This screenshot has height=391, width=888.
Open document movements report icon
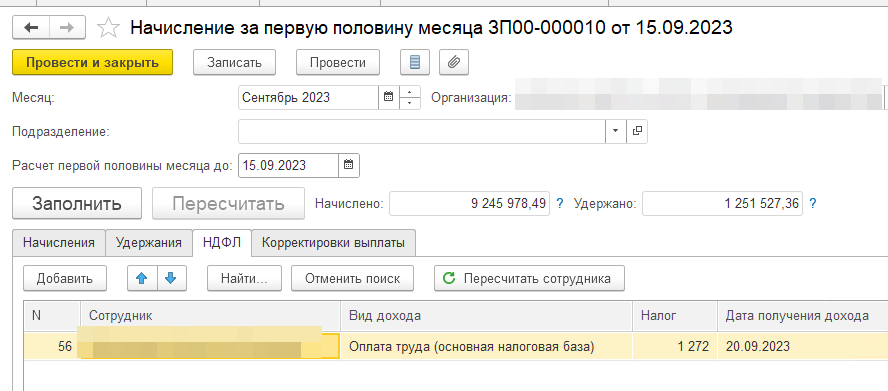pos(415,62)
